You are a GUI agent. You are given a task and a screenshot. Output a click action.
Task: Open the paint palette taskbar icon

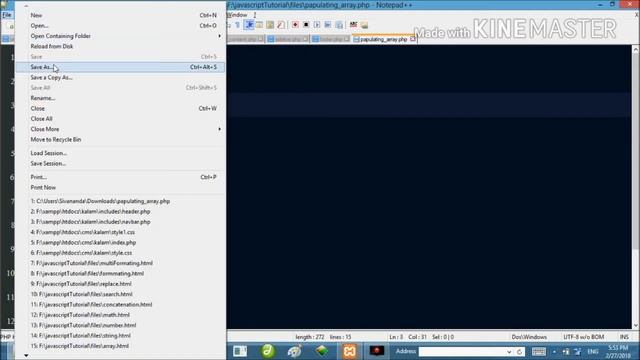tap(295, 351)
